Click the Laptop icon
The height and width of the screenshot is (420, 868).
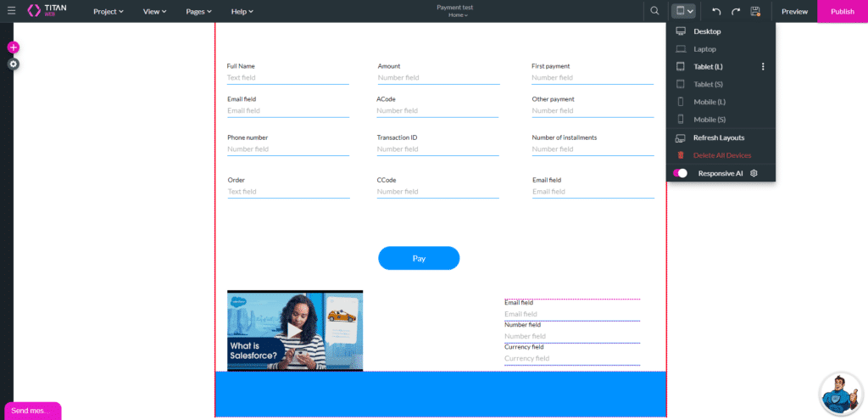click(x=681, y=49)
